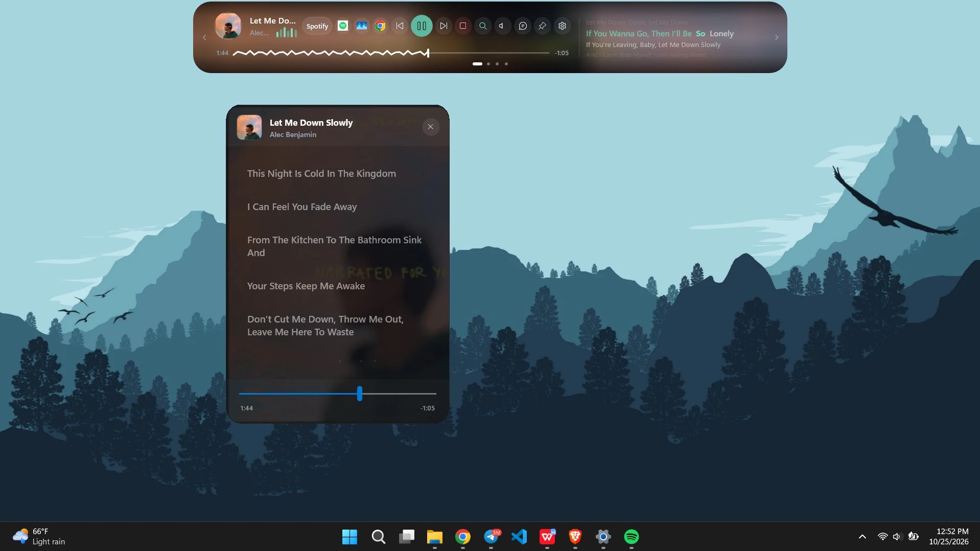Close the Let Me Down Slowly lyrics panel
980x551 pixels.
(x=431, y=127)
